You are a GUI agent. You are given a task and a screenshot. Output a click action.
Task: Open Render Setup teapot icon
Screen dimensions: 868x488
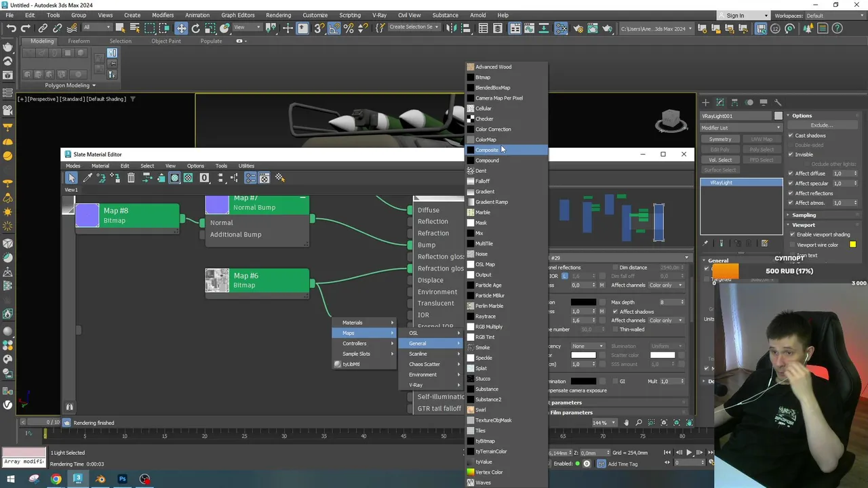578,28
